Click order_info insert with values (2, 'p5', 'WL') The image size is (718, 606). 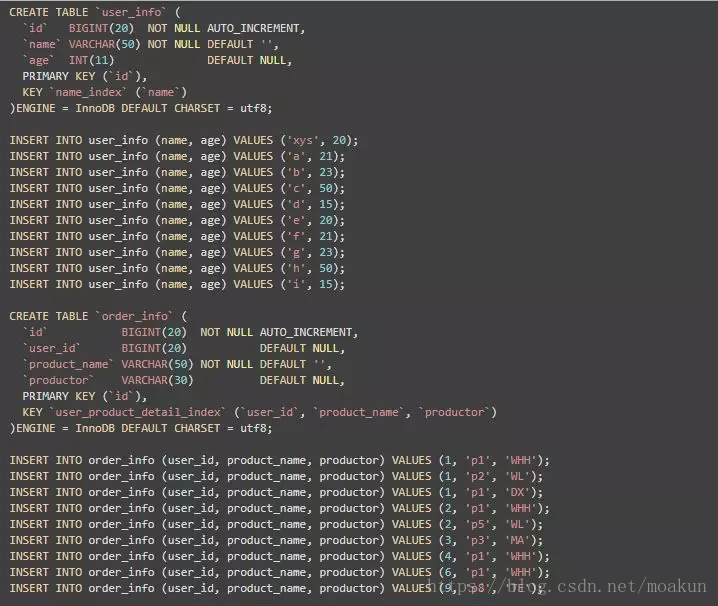(276, 524)
